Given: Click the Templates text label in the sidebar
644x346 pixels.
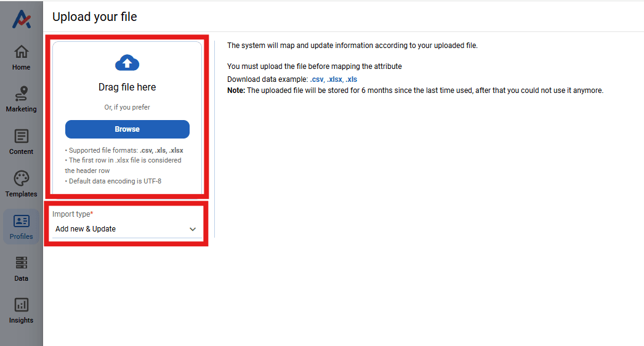Looking at the screenshot, I should (x=22, y=194).
